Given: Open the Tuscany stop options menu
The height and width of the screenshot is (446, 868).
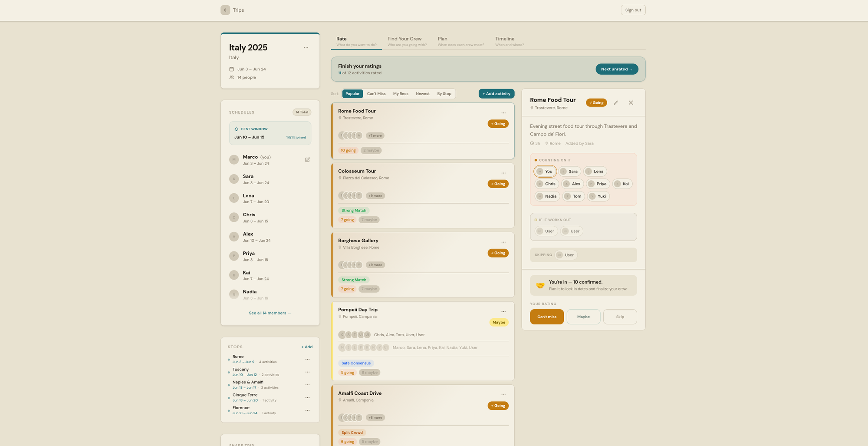Looking at the screenshot, I should [x=307, y=372].
